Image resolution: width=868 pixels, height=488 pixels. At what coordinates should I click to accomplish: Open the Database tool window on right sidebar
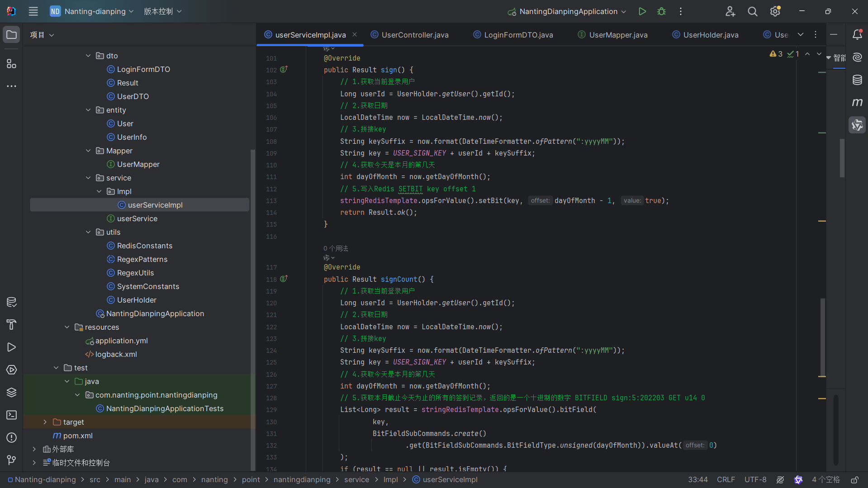(857, 80)
